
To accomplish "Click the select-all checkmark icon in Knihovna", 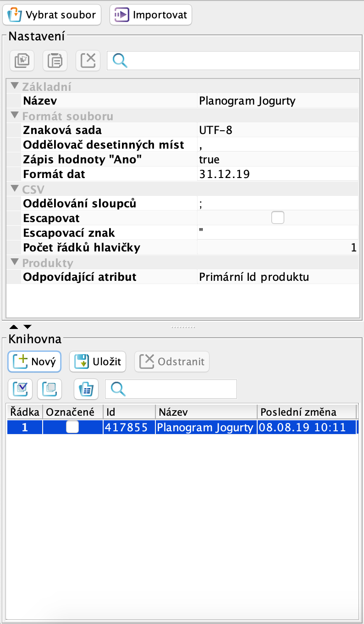I will point(20,389).
